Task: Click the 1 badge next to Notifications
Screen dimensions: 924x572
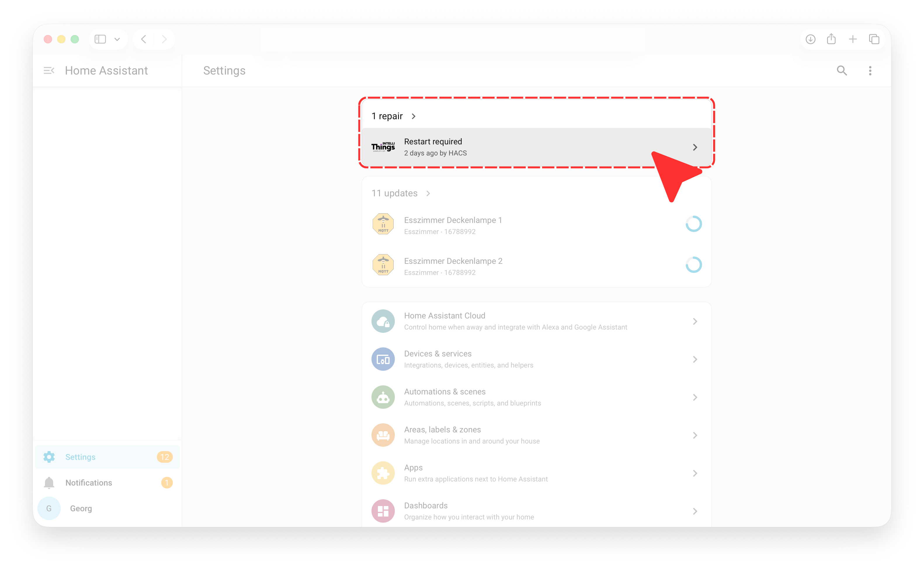Action: point(167,483)
